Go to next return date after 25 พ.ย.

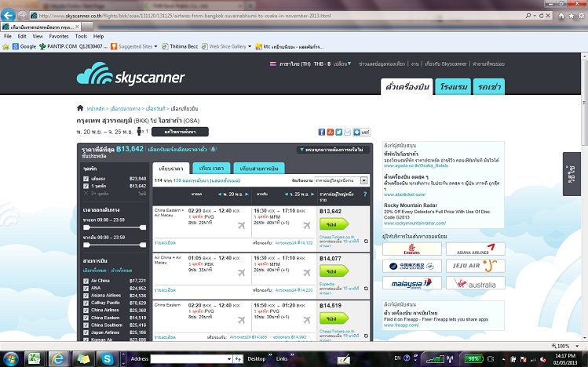click(312, 194)
